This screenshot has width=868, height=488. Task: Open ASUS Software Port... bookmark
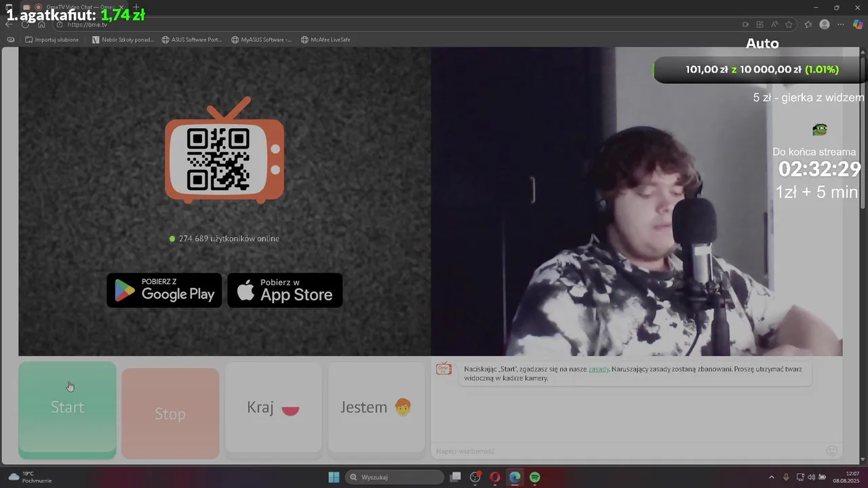tap(192, 39)
